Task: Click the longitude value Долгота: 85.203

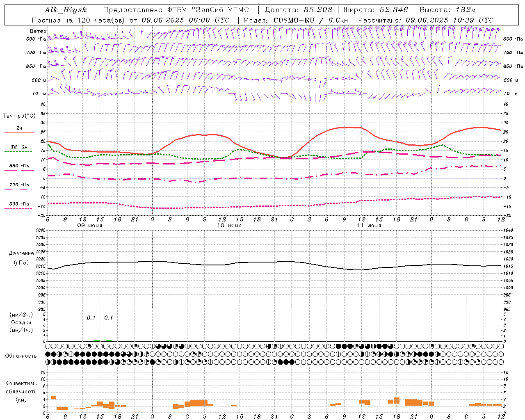Action: tap(298, 10)
